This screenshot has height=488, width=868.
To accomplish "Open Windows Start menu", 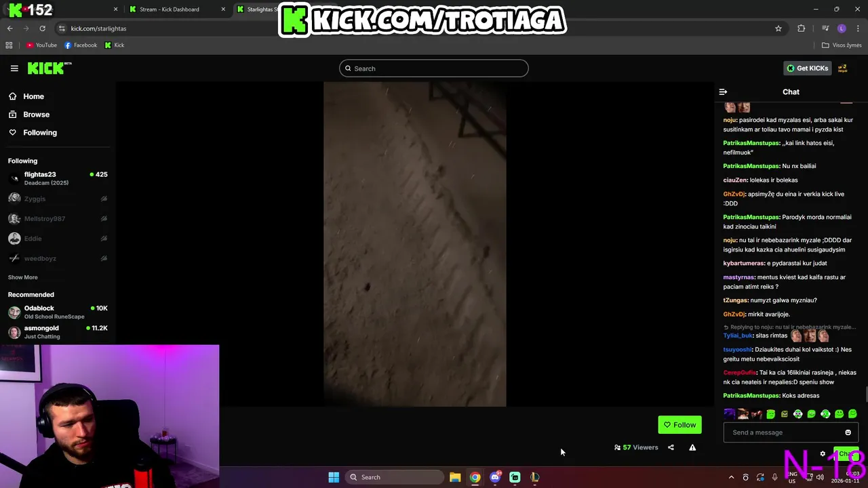I will coord(334,477).
